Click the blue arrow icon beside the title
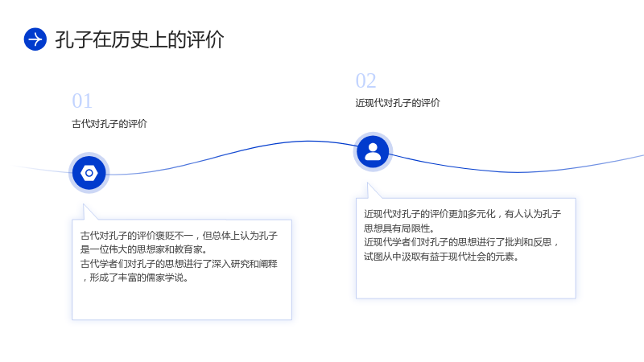This screenshot has height=362, width=644. tap(35, 39)
